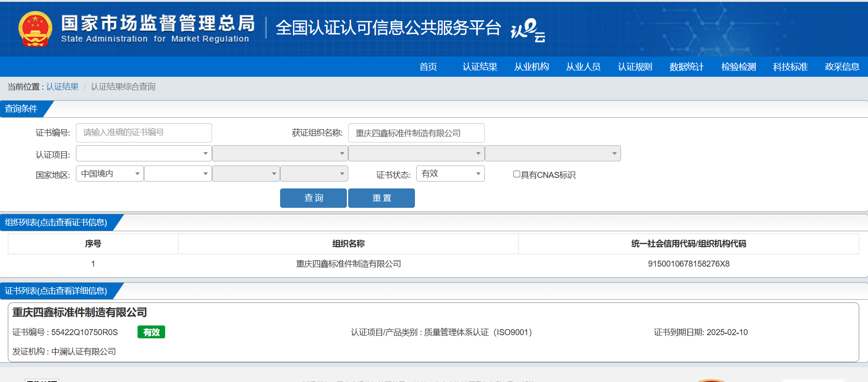This screenshot has height=382, width=868.
Task: Open 政采信息 navigation item
Action: pyautogui.click(x=842, y=67)
